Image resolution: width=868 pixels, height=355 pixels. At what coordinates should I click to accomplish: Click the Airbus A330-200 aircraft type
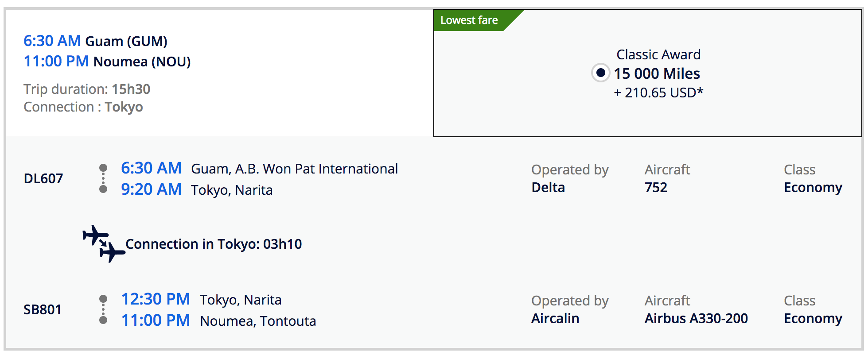click(x=696, y=318)
